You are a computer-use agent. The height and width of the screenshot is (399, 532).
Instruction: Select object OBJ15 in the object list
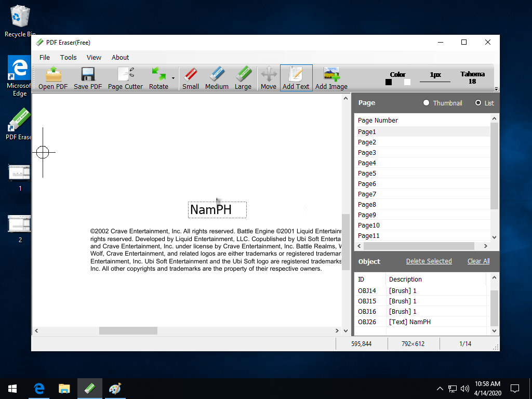pos(421,301)
